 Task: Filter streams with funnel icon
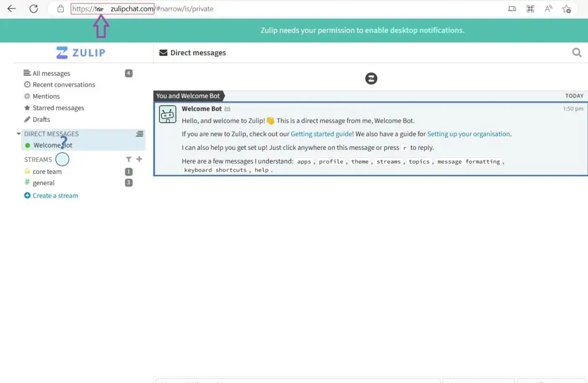pyautogui.click(x=129, y=160)
